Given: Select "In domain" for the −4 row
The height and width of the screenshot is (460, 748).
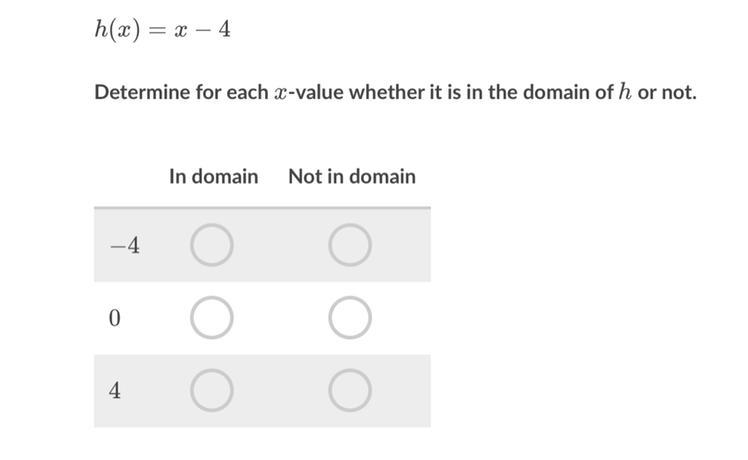Looking at the screenshot, I should coord(212,245).
